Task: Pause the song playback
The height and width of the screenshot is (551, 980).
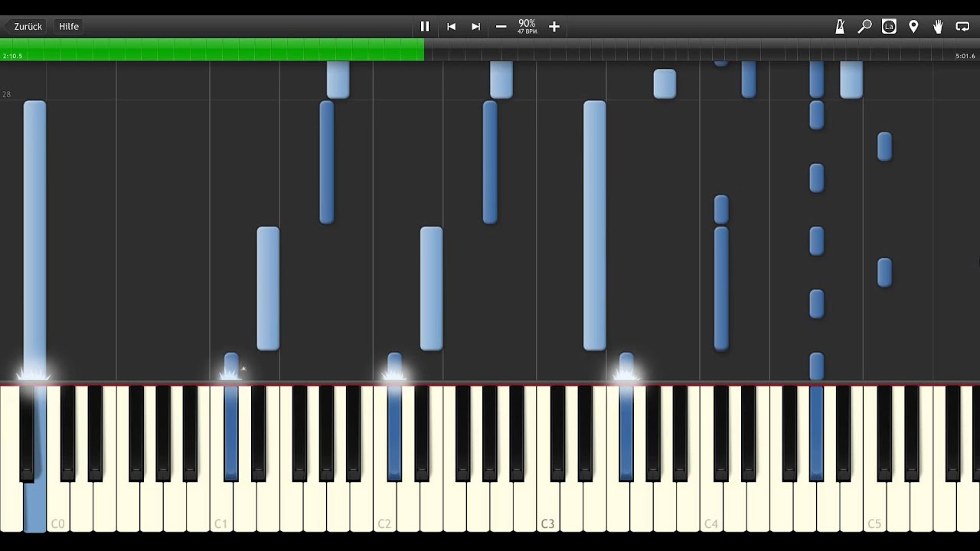Action: pyautogui.click(x=425, y=26)
